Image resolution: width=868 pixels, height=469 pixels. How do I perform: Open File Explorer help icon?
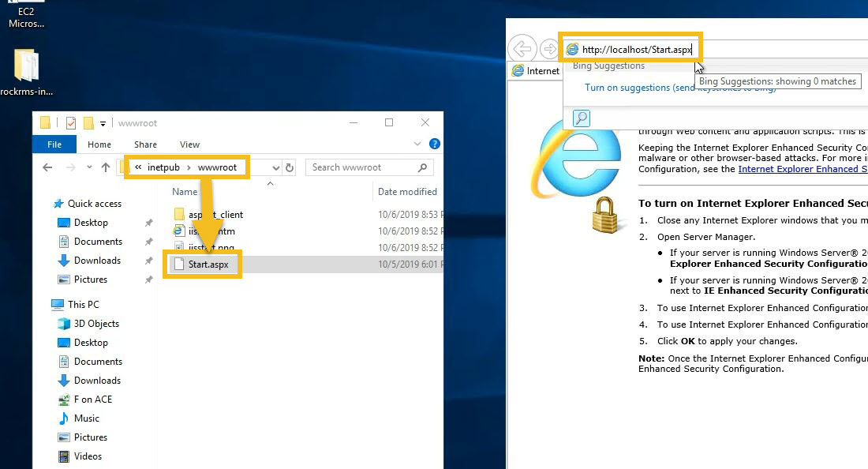tap(435, 144)
